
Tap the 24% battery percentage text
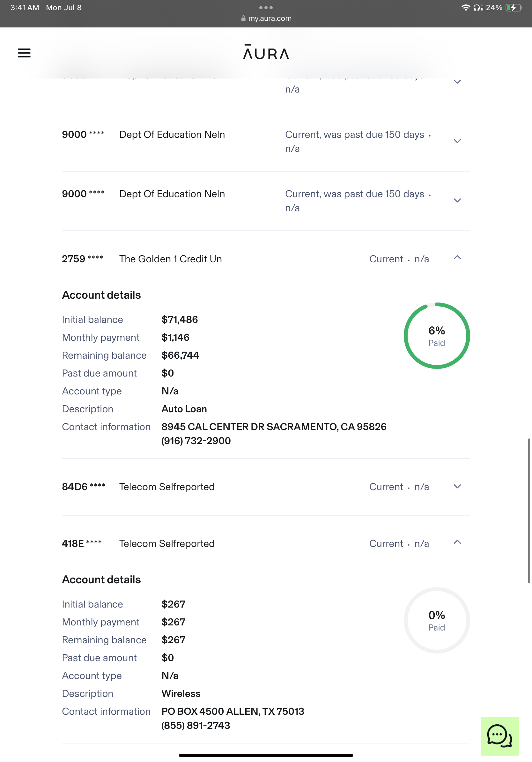point(494,8)
